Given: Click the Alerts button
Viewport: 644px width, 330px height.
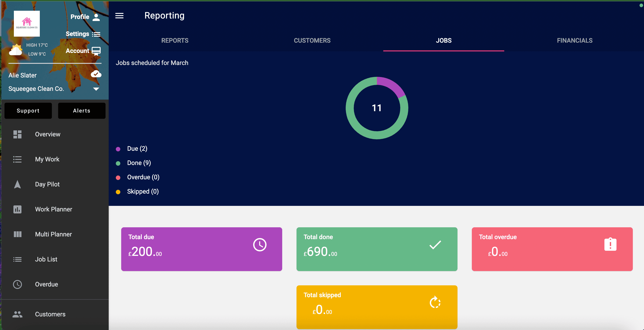Looking at the screenshot, I should [81, 111].
